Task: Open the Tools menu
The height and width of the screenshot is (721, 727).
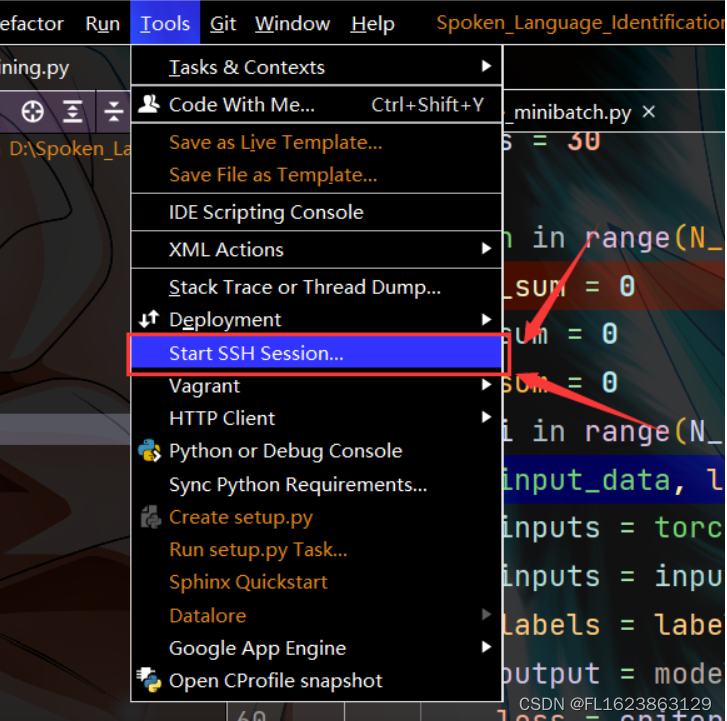Action: coord(165,23)
